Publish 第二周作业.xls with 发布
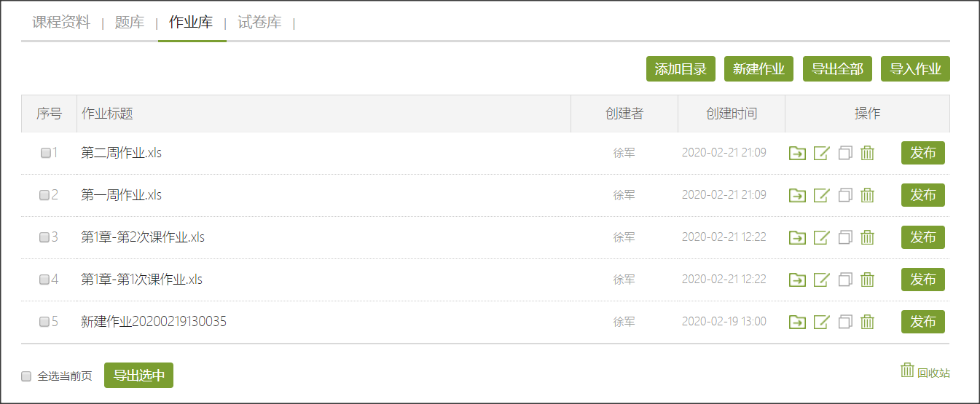Viewport: 980px width, 404px height. 923,153
